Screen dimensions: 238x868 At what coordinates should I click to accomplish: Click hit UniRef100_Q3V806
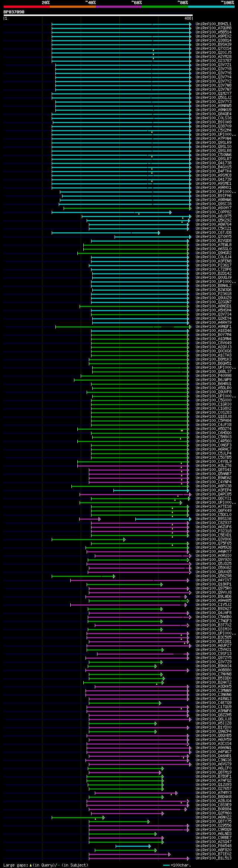(x=213, y=539)
